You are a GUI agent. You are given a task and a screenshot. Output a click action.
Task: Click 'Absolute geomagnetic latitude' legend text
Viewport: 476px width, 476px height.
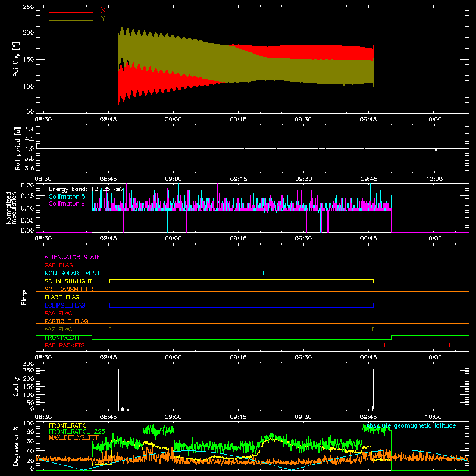(x=411, y=425)
